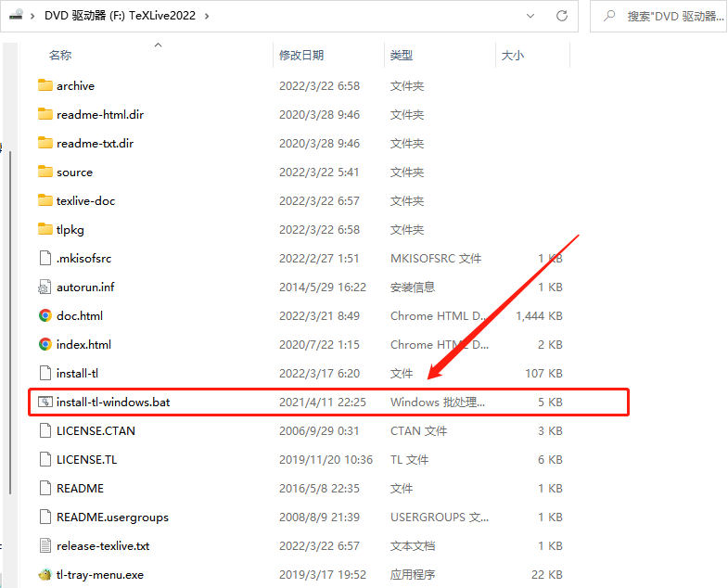This screenshot has width=728, height=588.
Task: Select the doc.html file name
Action: (80, 316)
